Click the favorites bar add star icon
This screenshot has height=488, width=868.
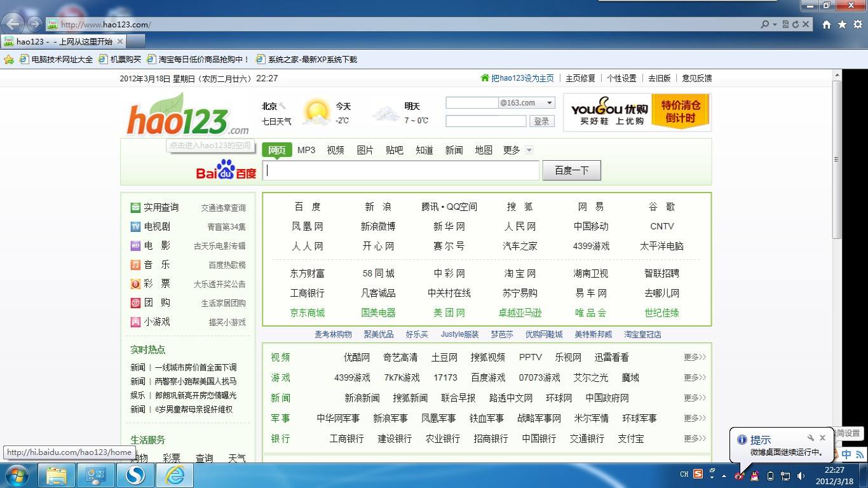click(9, 59)
